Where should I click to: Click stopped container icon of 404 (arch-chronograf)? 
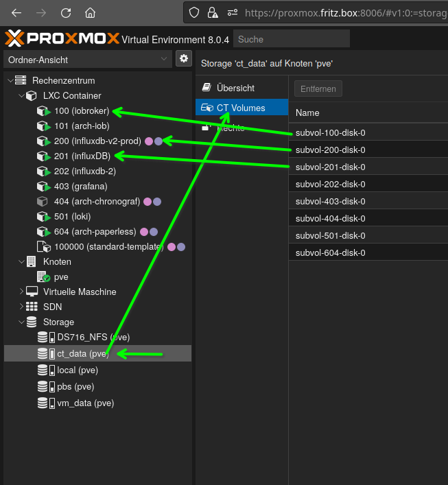click(43, 202)
